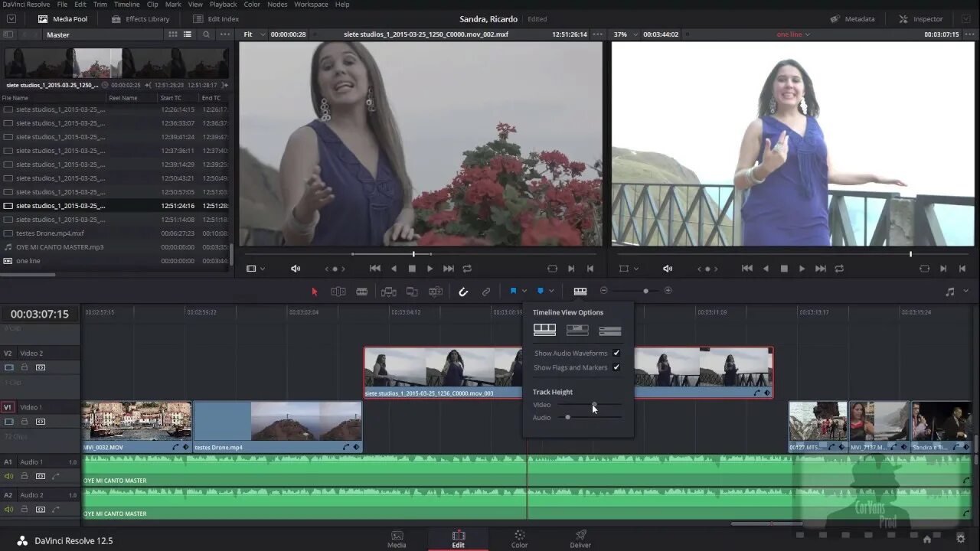Select the MVI_0032.MOV clip on timeline

click(136, 427)
